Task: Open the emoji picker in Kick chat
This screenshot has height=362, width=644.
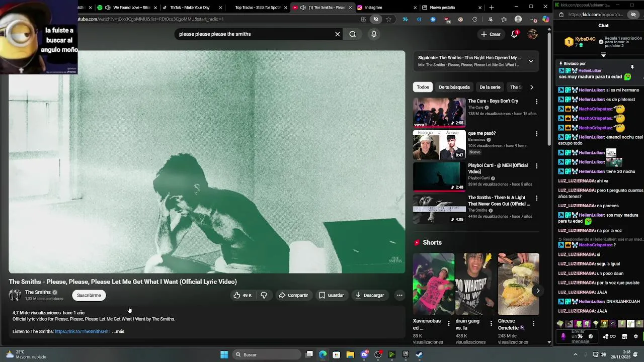Action: [x=591, y=336]
